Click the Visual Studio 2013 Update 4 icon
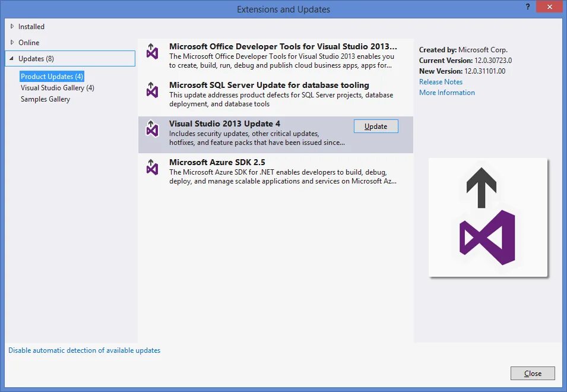The width and height of the screenshot is (567, 392). tap(152, 129)
